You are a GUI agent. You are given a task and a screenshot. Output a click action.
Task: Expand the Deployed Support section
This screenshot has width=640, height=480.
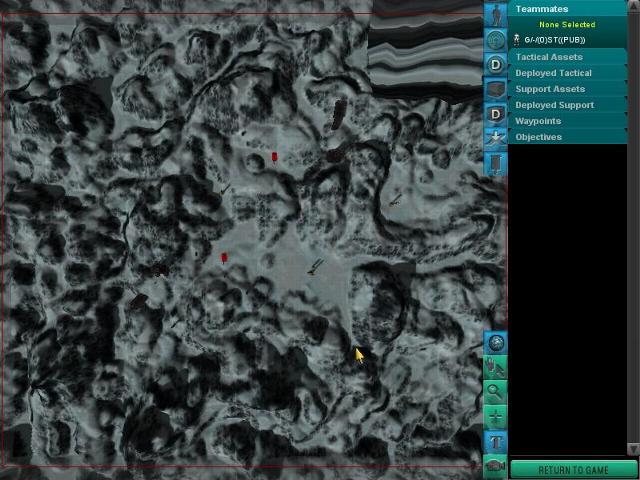pos(567,105)
